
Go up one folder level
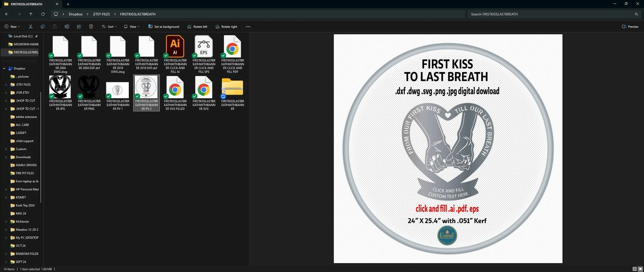coord(31,14)
